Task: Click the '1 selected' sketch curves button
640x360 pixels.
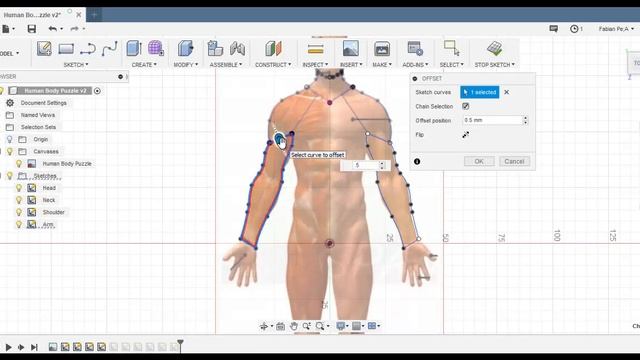Action: coord(480,92)
